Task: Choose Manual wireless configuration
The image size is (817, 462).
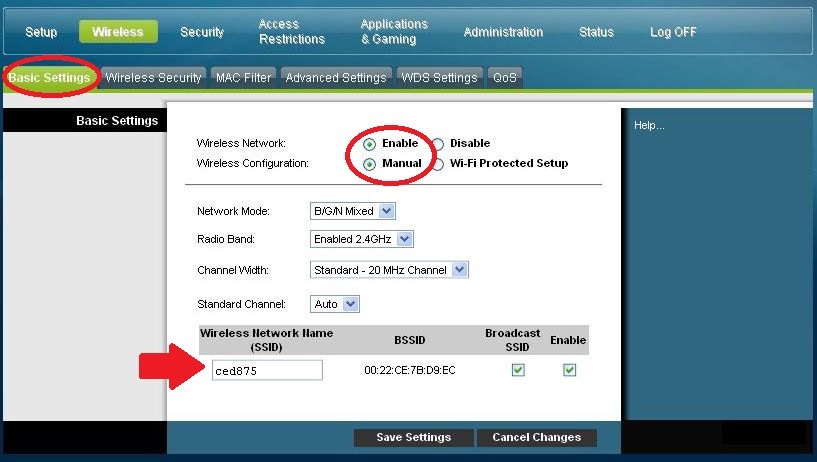Action: pos(369,165)
